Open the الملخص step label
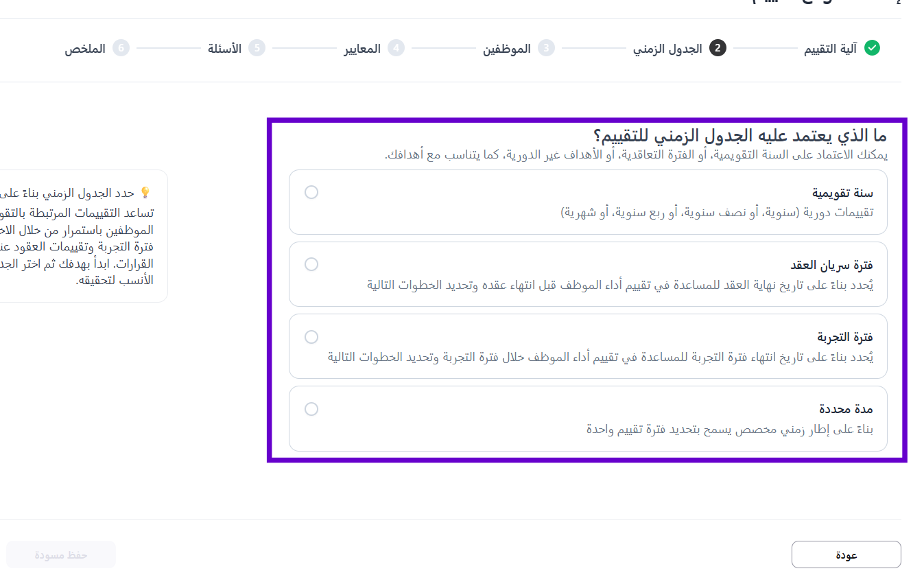This screenshot has width=924, height=584. (x=85, y=49)
